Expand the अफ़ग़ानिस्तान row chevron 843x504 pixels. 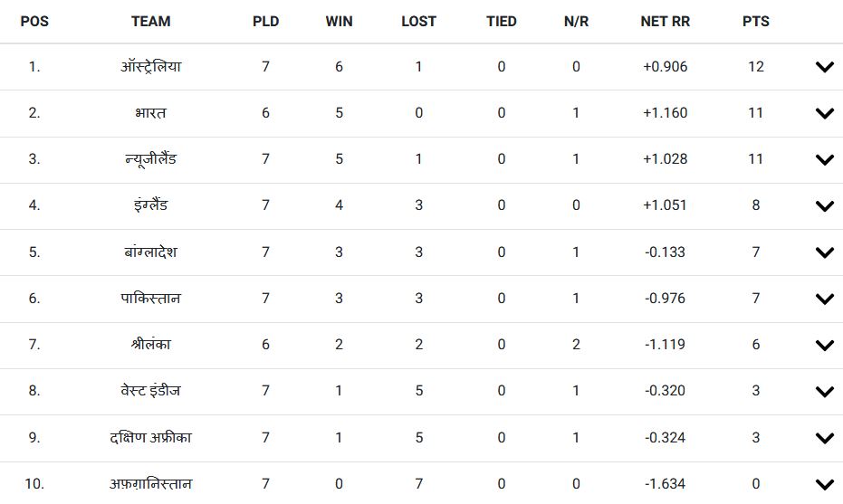pos(824,484)
